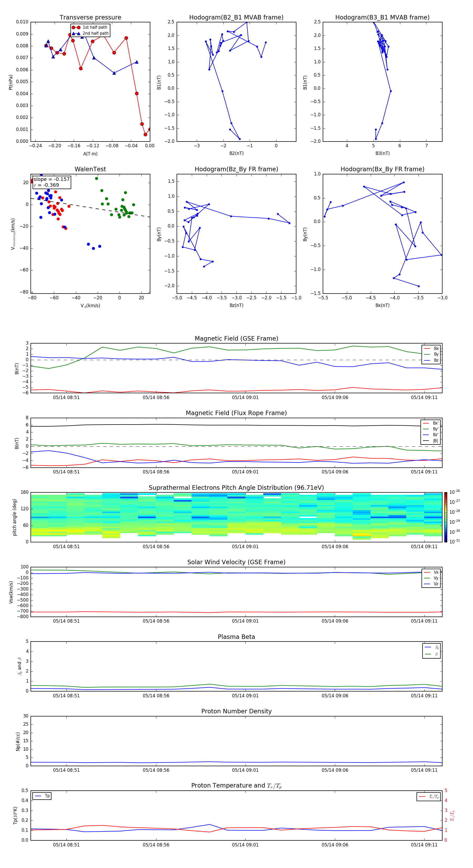Click the 'Magnetic Field (Flux Rope Frame)' title
This screenshot has height=868, width=473.
(x=236, y=413)
